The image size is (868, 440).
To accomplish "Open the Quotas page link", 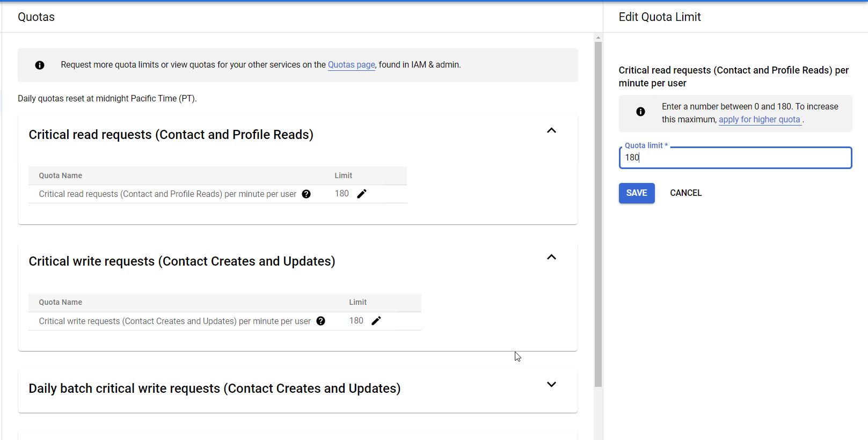I will 352,65.
